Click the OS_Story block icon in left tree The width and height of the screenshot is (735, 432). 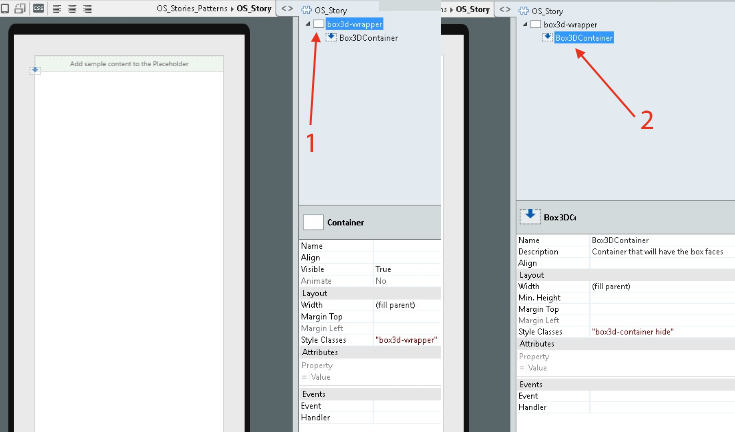[x=306, y=10]
